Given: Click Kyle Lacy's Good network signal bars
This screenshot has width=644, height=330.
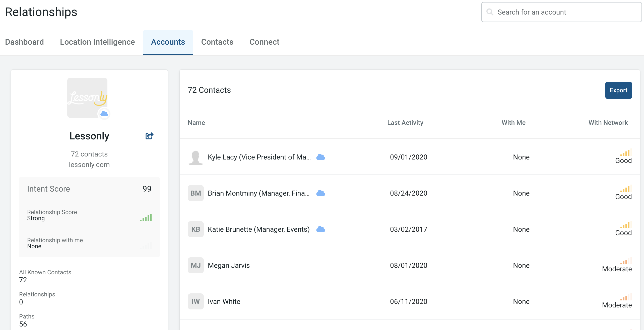Looking at the screenshot, I should point(626,152).
